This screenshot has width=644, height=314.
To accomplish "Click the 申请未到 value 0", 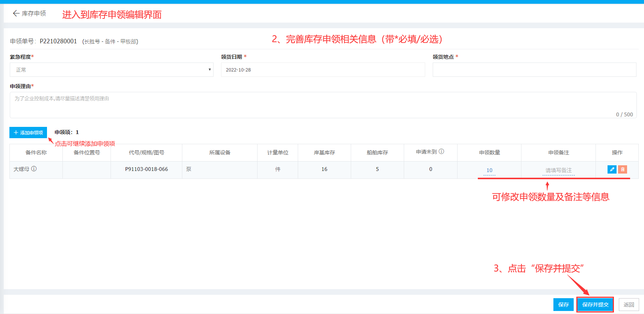I will (x=431, y=169).
